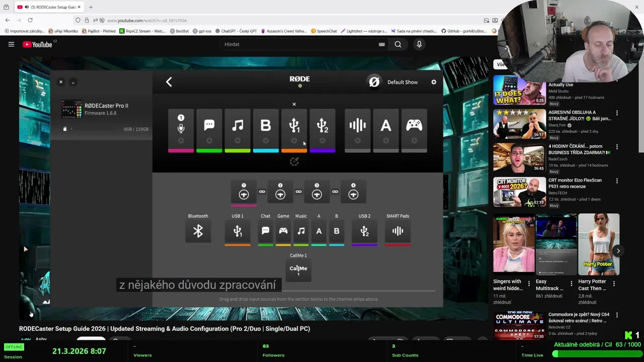Open the AGRESIVNÍ OBSLUHA video thumbnail
This screenshot has width=644, height=362.
point(519,124)
